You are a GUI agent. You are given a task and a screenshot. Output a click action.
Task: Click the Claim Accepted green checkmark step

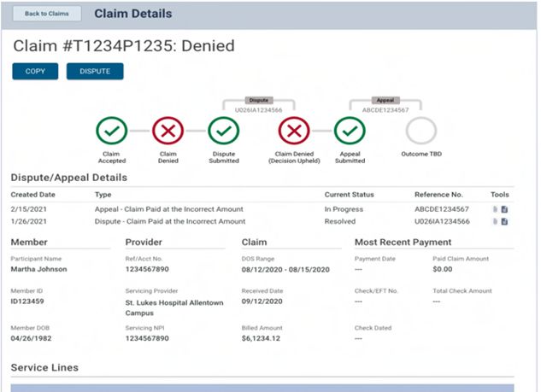[112, 132]
